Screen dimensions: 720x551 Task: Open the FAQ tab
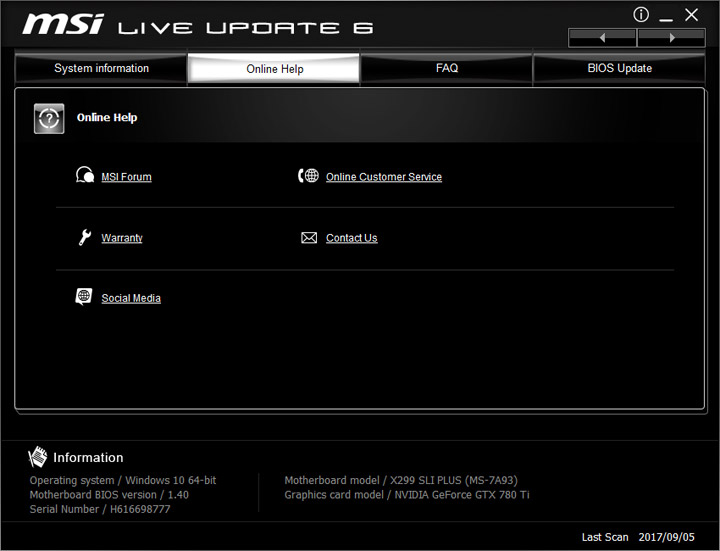447,68
